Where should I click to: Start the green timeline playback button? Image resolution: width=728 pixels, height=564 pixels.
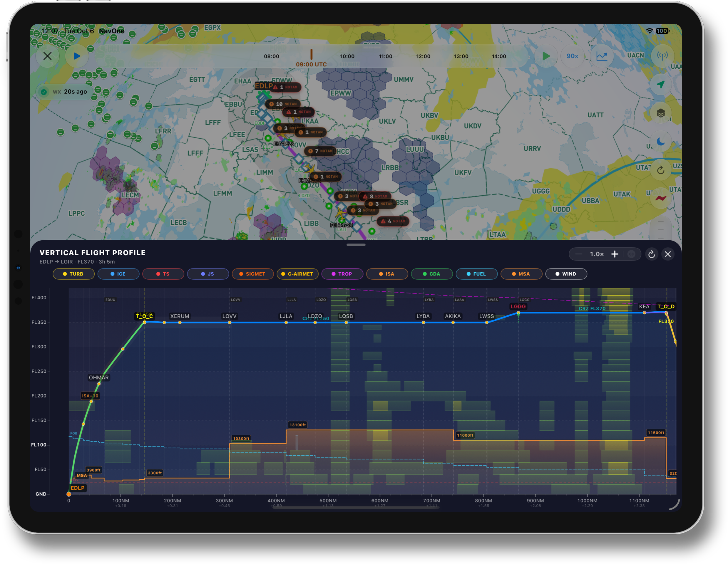point(546,56)
